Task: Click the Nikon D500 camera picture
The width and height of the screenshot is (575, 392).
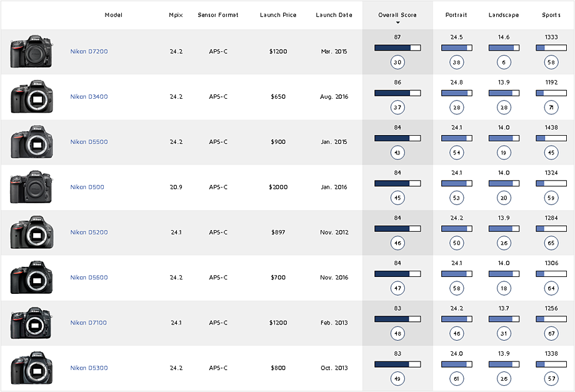Action: click(31, 188)
